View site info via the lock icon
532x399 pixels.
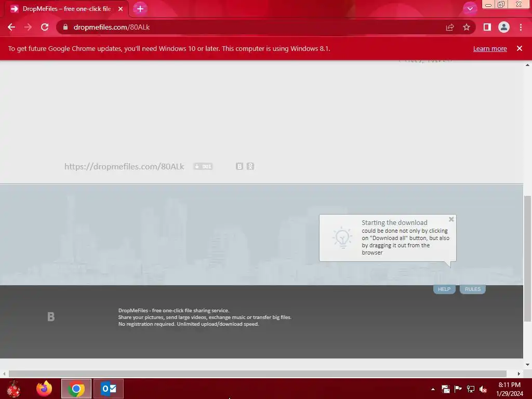click(x=65, y=27)
